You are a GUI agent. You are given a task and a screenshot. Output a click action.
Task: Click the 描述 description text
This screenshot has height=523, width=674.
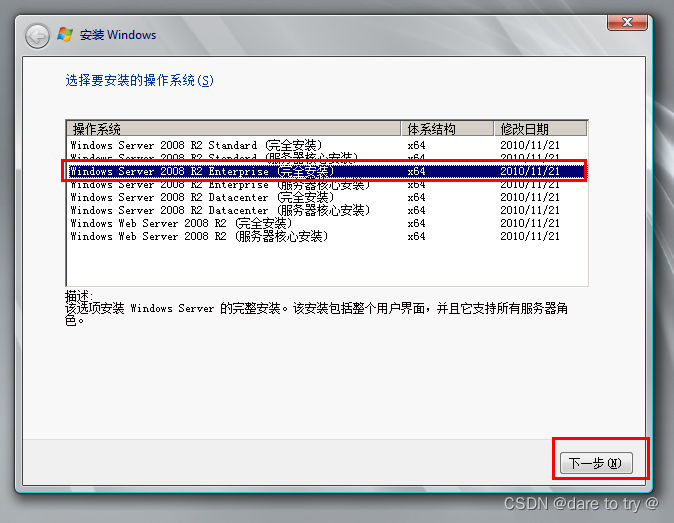coord(316,308)
